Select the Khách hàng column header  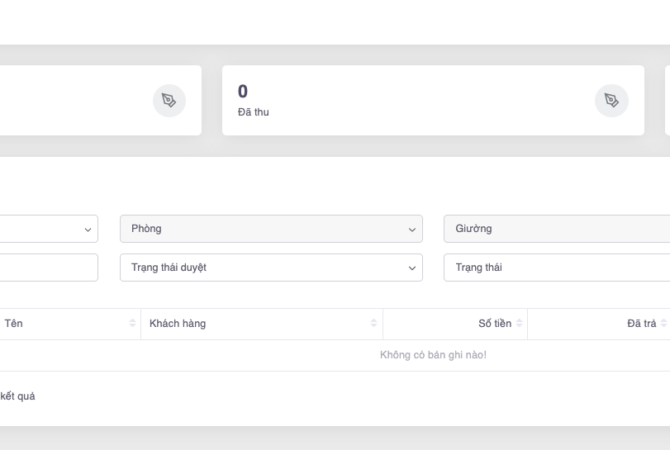coord(178,323)
